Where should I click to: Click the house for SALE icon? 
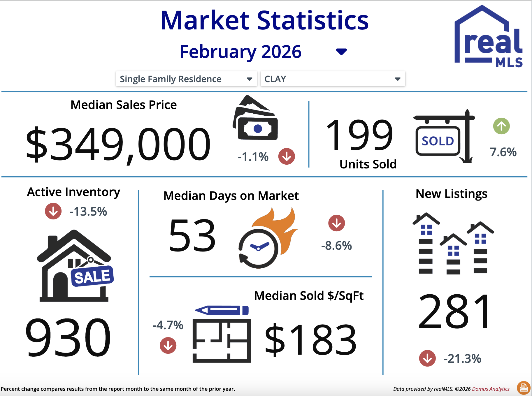click(75, 266)
